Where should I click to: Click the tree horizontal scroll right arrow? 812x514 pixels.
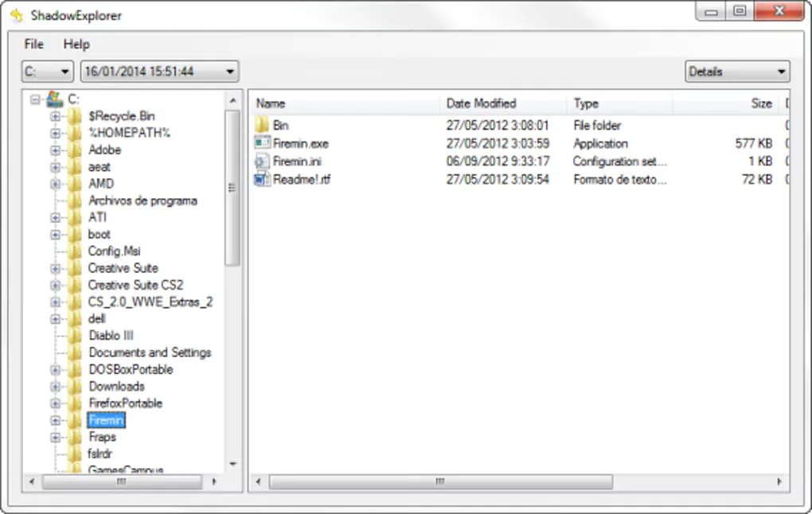pos(214,482)
